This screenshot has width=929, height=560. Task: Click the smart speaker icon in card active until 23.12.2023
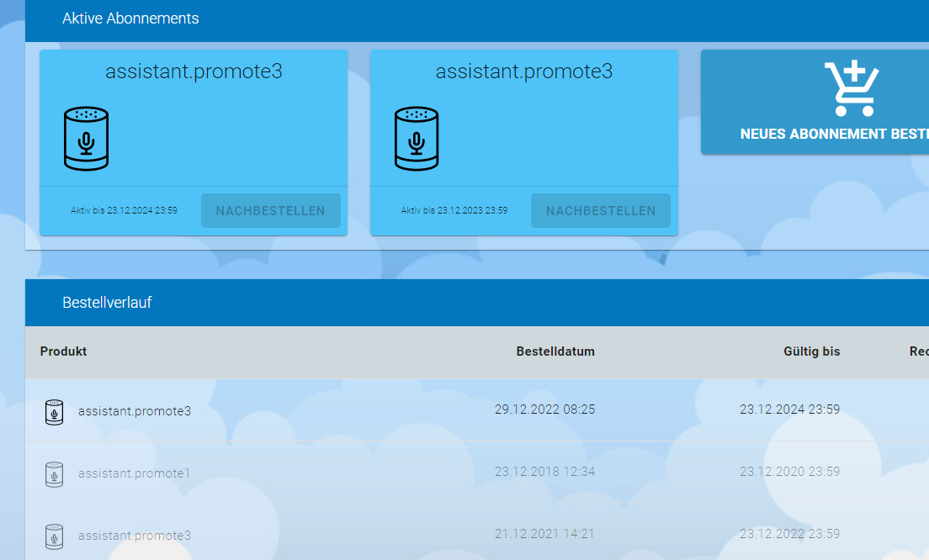[417, 139]
